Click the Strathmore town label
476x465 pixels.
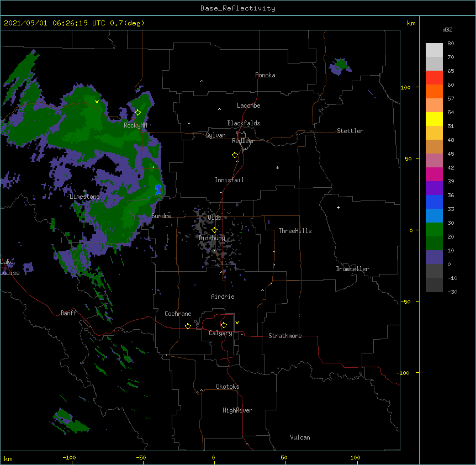point(285,336)
